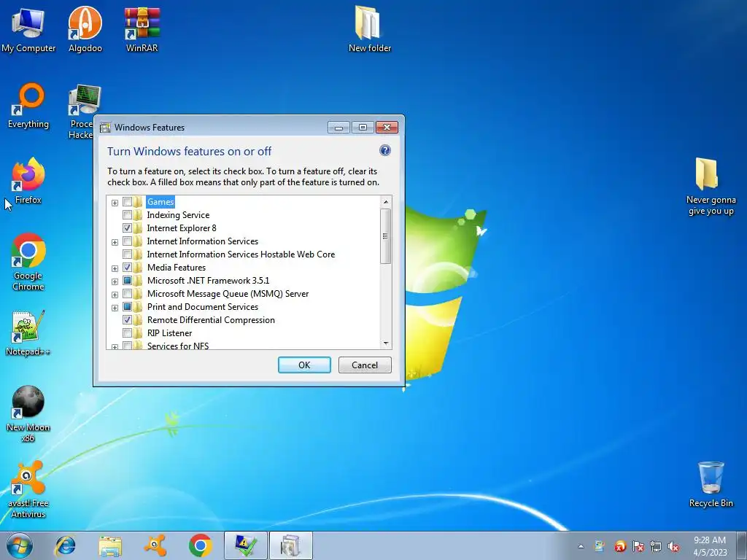Select the Never gonna give you up folder
This screenshot has width=747, height=560.
[711, 187]
